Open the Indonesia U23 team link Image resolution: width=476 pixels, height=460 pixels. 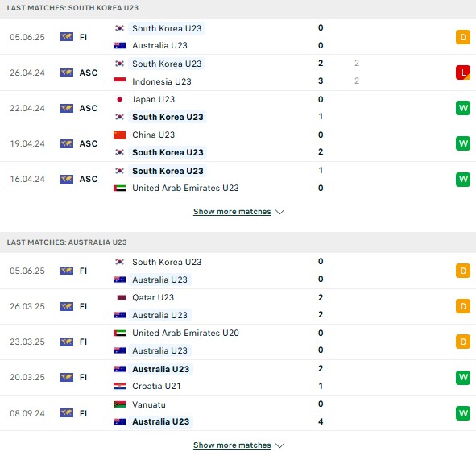point(162,81)
